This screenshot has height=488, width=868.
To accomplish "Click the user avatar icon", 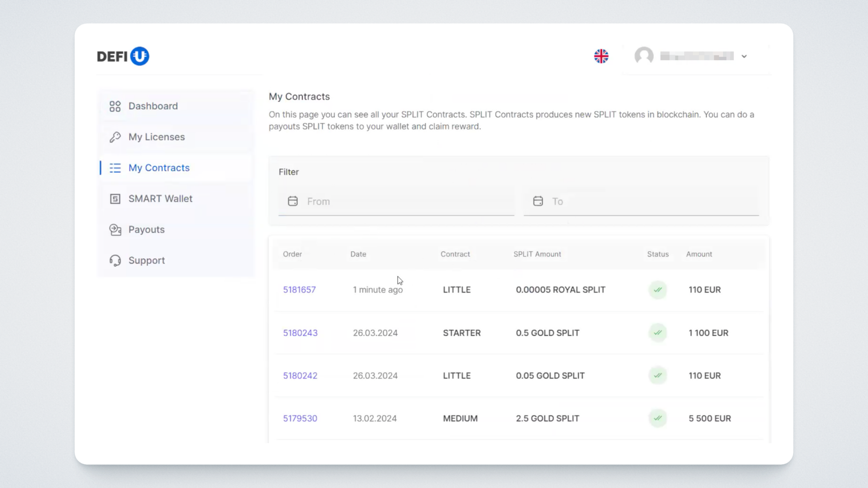I will [x=644, y=56].
